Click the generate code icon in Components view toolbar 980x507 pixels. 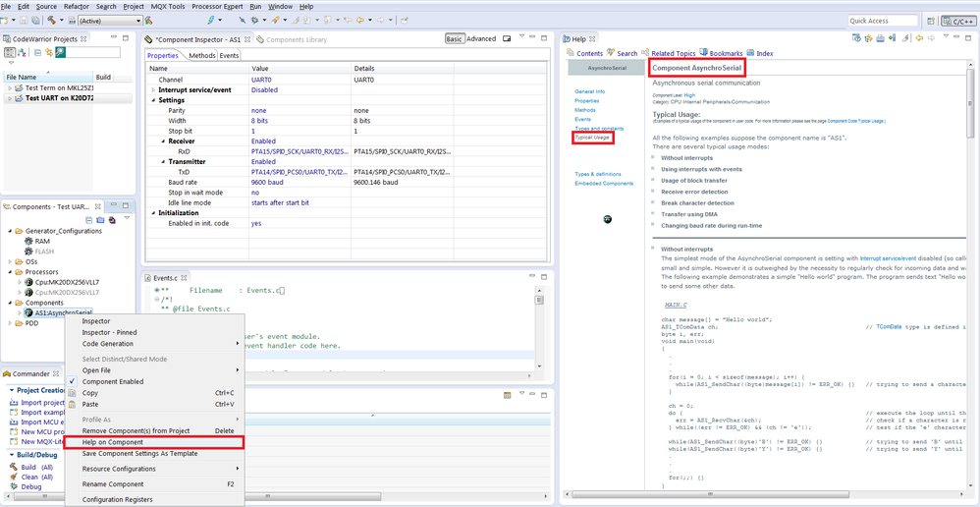click(112, 220)
